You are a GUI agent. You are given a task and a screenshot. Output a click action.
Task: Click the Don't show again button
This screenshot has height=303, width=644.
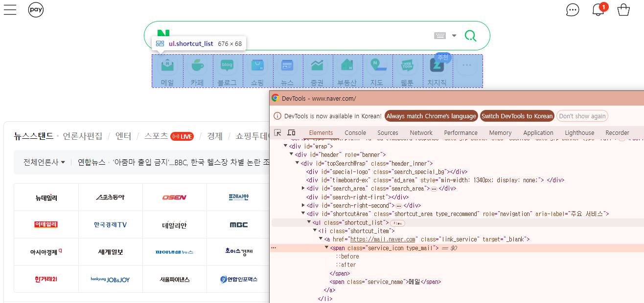coord(582,116)
